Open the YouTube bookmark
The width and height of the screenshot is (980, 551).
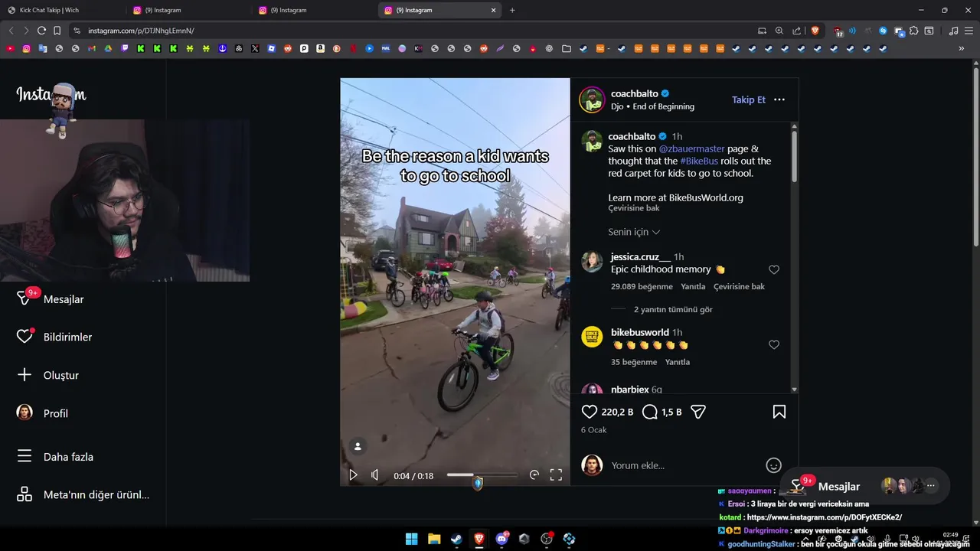coord(10,48)
